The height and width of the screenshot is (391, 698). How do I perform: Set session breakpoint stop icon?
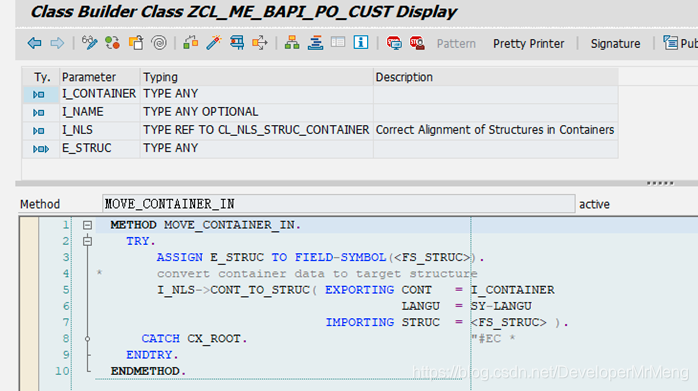click(x=394, y=43)
